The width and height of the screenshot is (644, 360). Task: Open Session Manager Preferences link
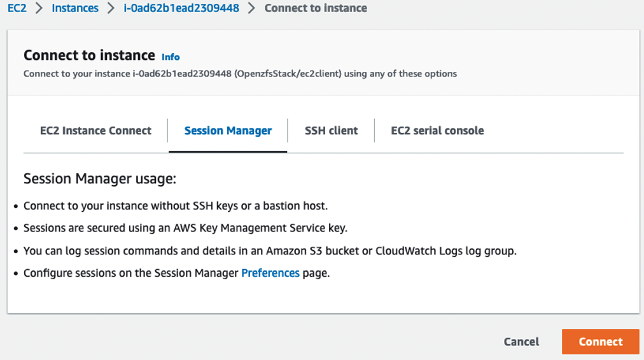pyautogui.click(x=270, y=273)
